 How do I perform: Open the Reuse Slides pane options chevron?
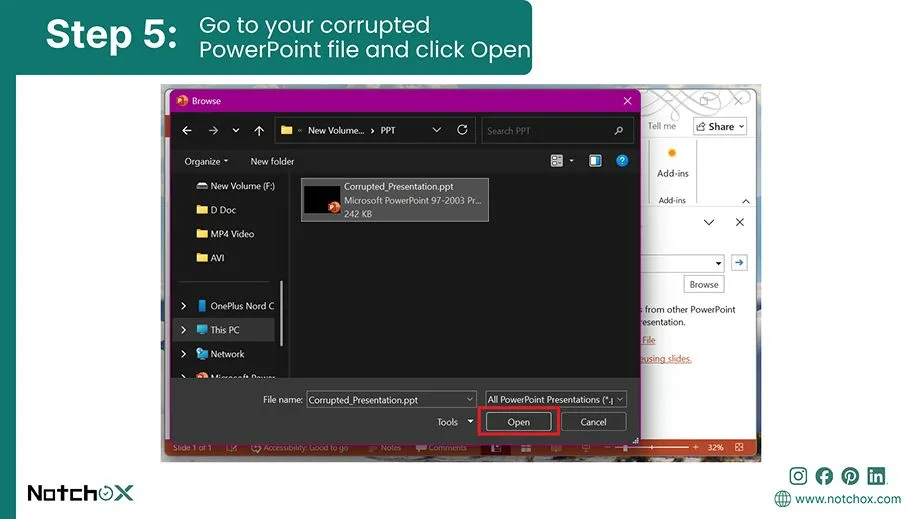(709, 222)
